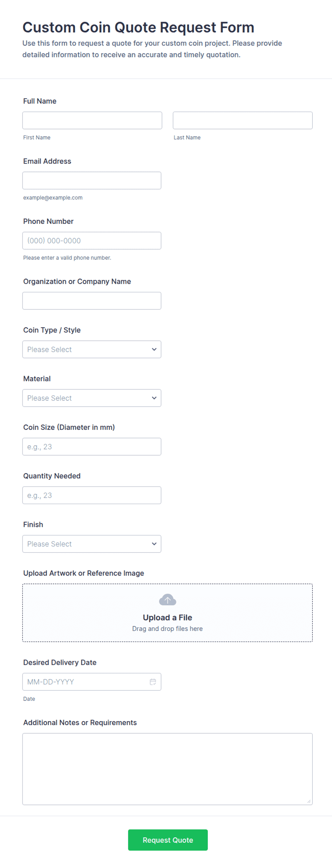This screenshot has width=332, height=868.
Task: Click the textarea resize handle corner
Action: [x=309, y=801]
